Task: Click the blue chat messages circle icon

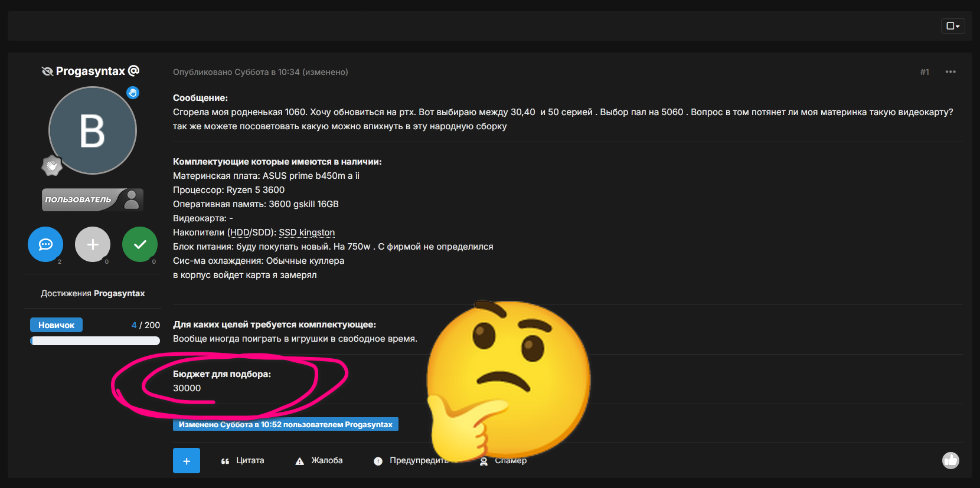Action: 45,244
